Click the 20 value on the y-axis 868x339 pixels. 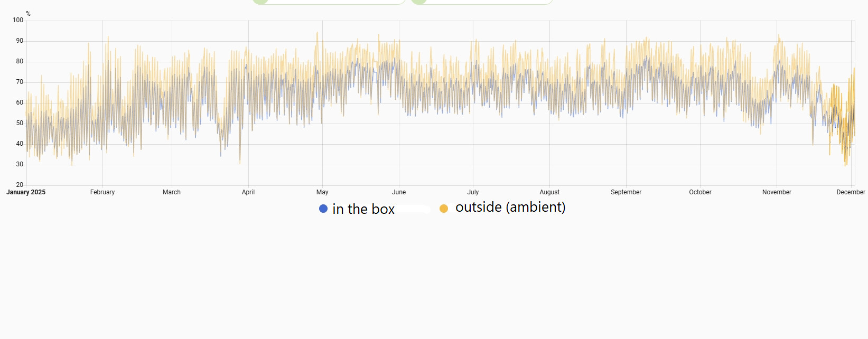click(x=20, y=185)
